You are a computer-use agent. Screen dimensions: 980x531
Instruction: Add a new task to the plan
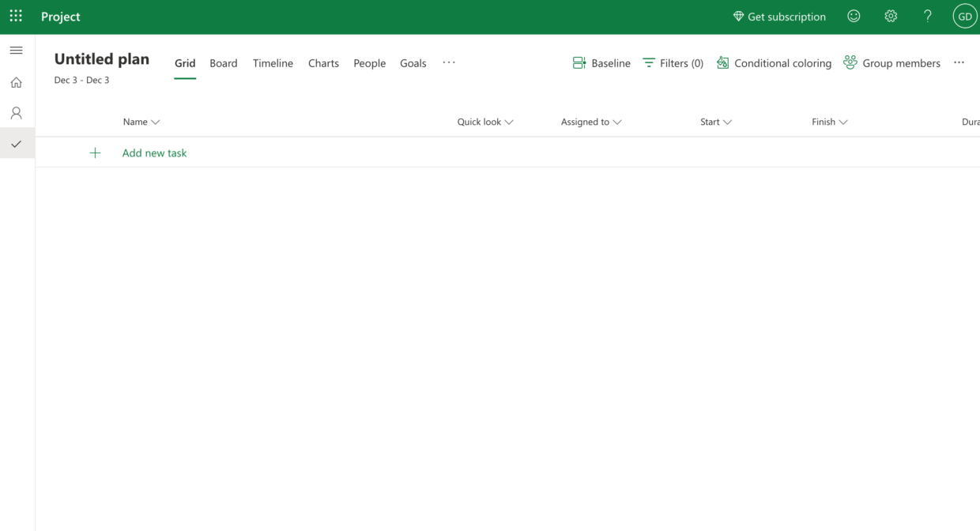pyautogui.click(x=154, y=153)
